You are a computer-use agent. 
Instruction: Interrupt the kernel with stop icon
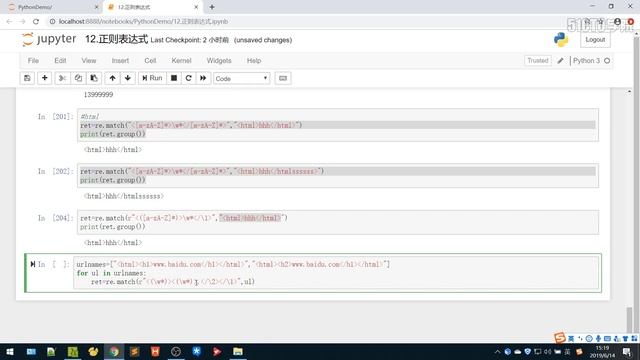coord(174,78)
